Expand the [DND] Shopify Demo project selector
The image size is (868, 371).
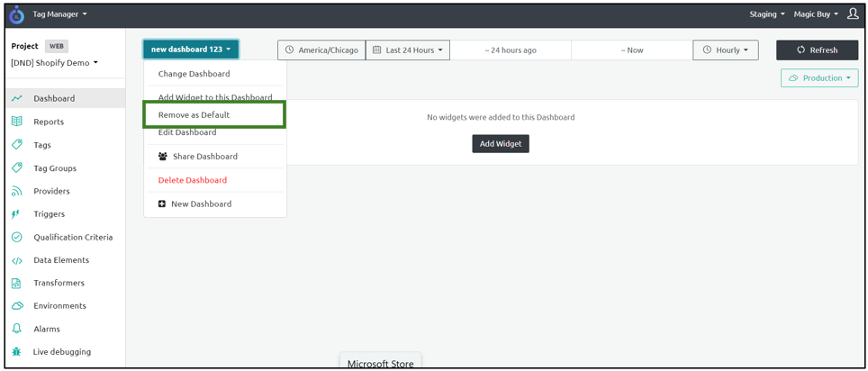[55, 62]
